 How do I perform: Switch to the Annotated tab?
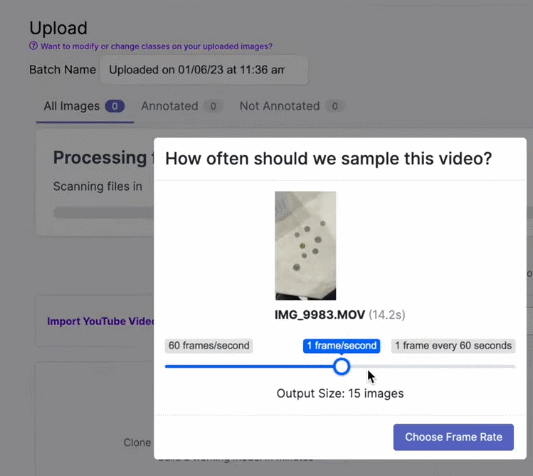182,106
